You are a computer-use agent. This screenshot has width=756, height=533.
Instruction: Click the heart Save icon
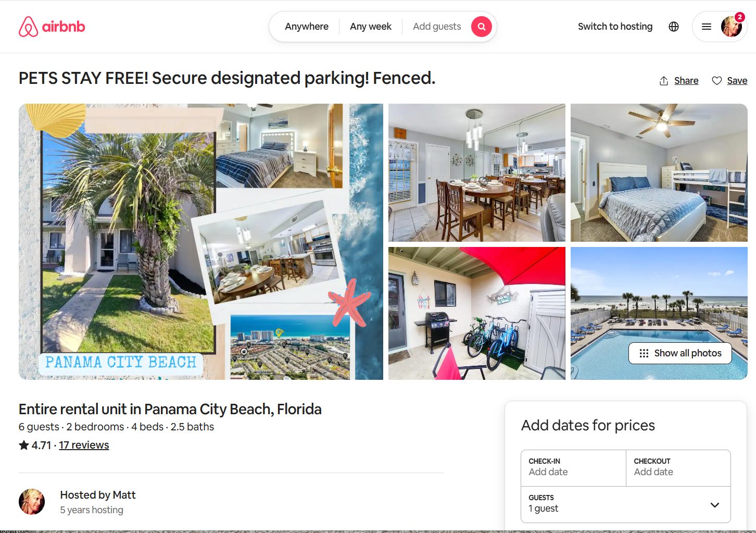717,81
